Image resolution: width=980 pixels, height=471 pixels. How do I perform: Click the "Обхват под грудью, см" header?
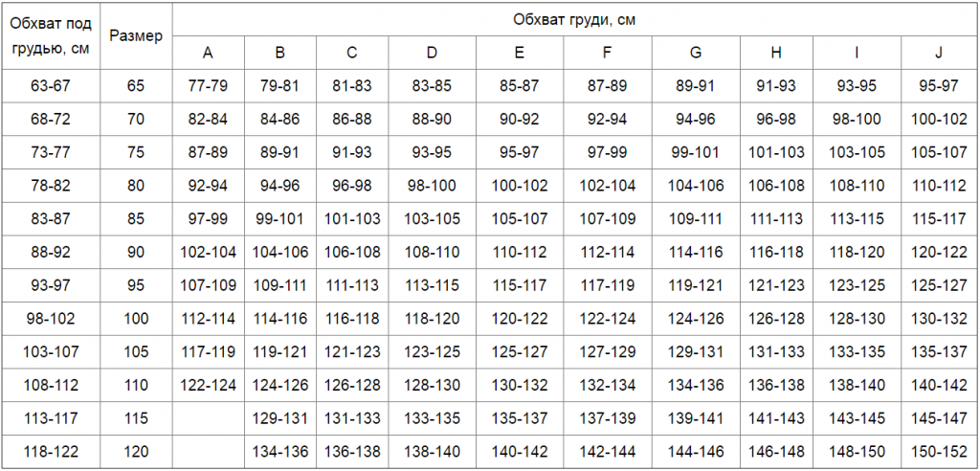click(51, 35)
